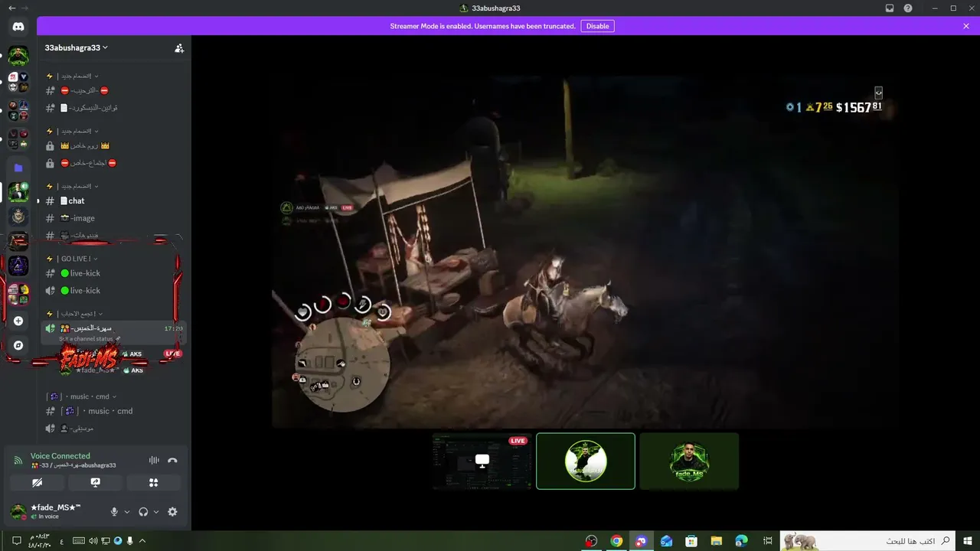This screenshot has width=980, height=551.
Task: Select the live screen share thumbnail
Action: click(482, 461)
